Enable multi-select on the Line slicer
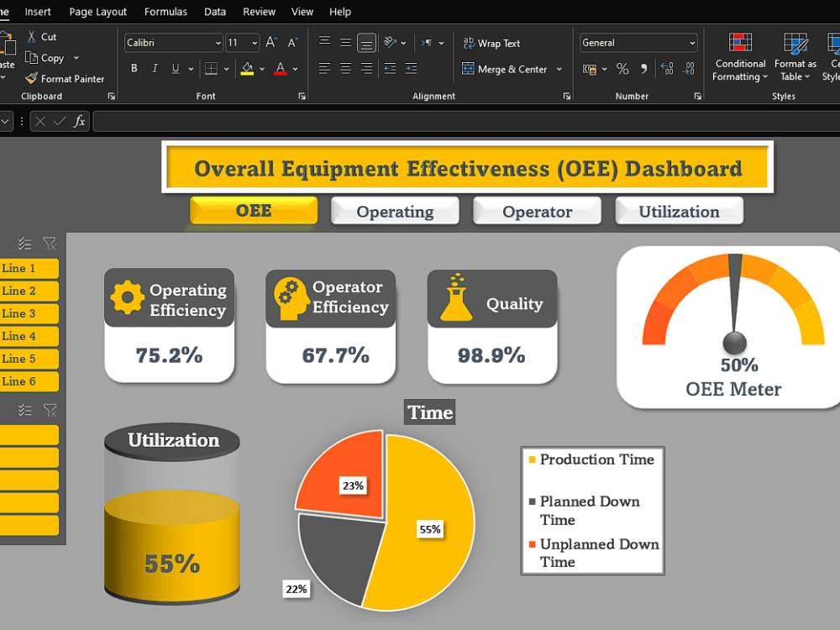Screen dimensions: 840x630 tap(24, 244)
